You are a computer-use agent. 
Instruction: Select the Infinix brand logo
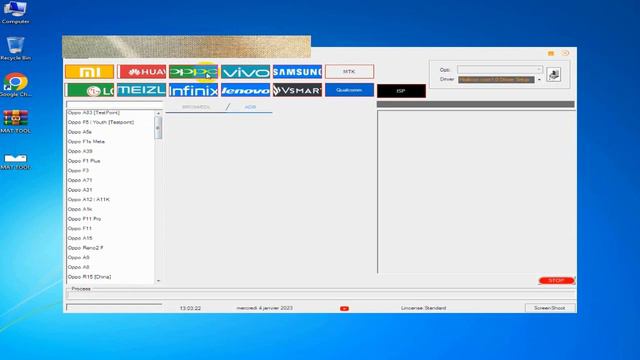coord(193,90)
